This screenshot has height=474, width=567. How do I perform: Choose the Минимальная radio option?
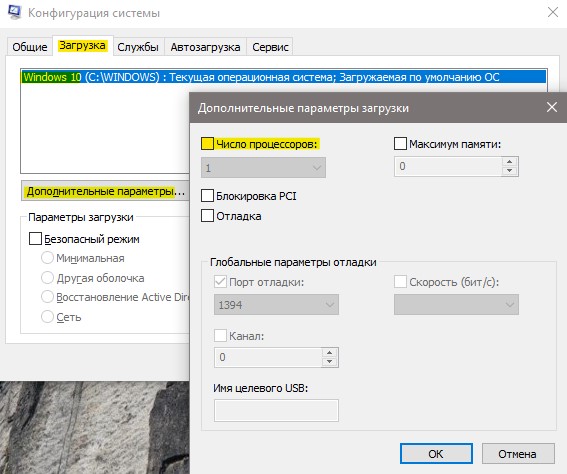click(47, 258)
